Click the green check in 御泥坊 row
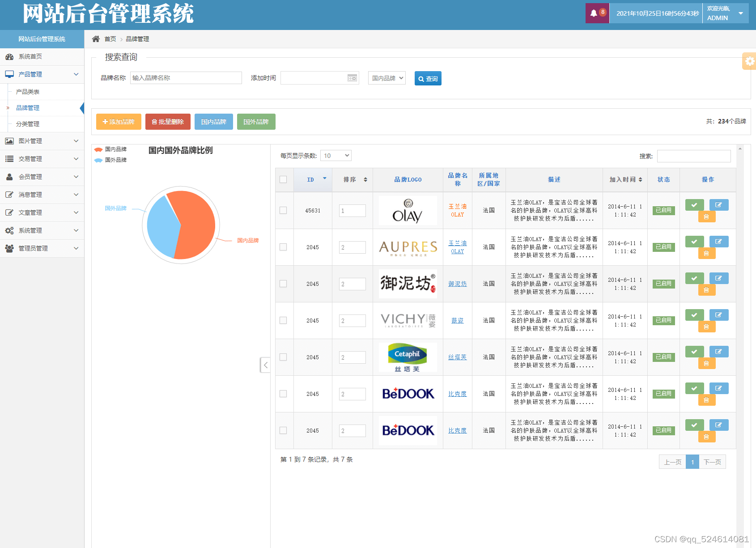Image resolution: width=756 pixels, height=548 pixels. (x=694, y=278)
